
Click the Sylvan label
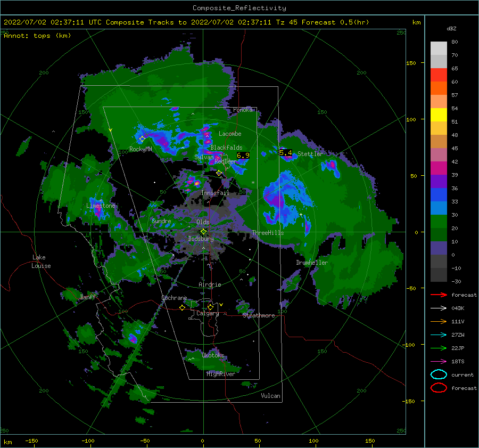[204, 157]
